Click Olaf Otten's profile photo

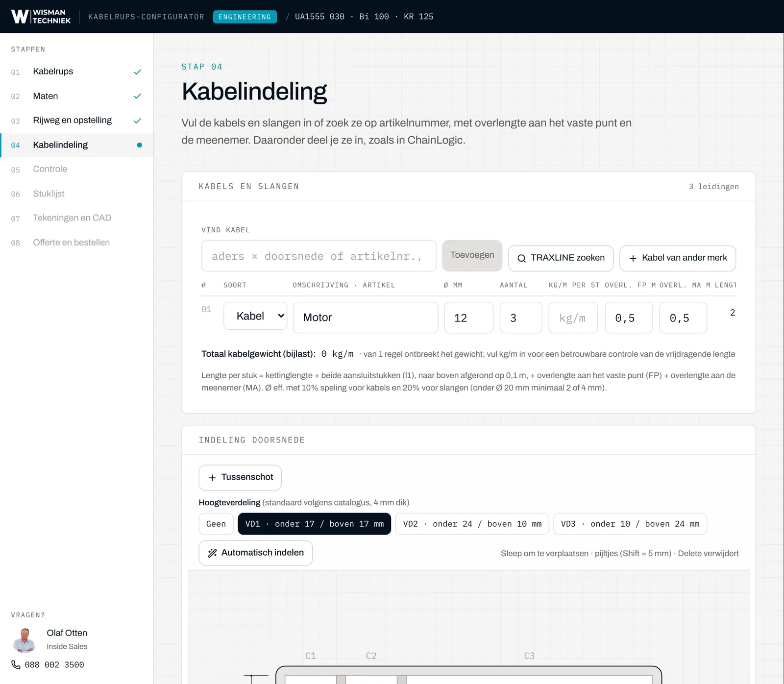(24, 640)
